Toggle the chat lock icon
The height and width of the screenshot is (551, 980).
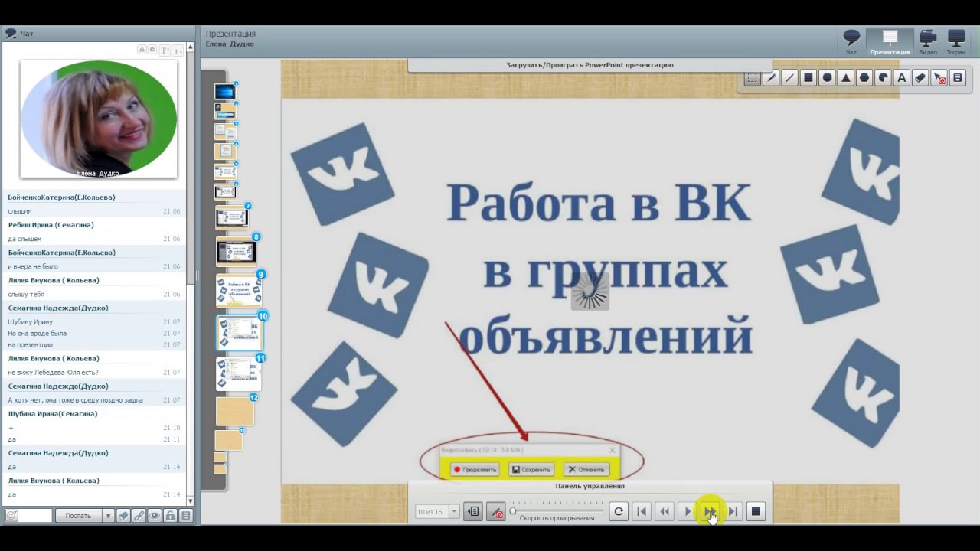pyautogui.click(x=170, y=516)
